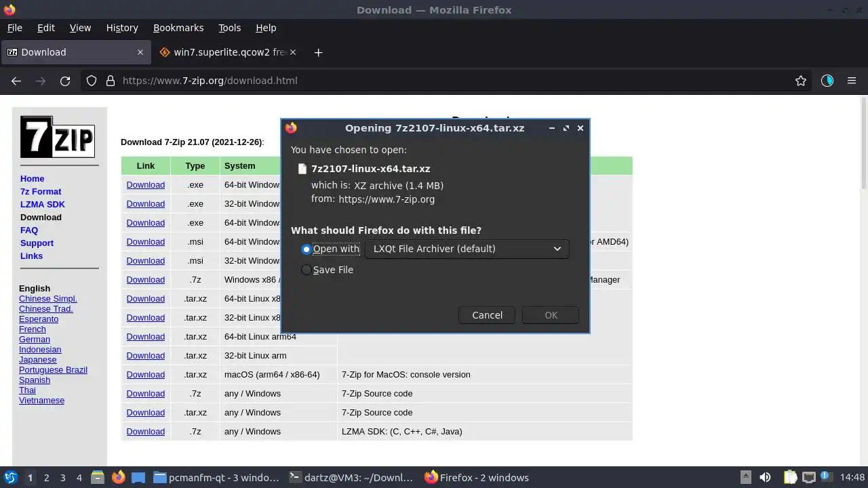Click the 7-Zip logo image
Image resolution: width=868 pixels, height=488 pixels.
[57, 137]
